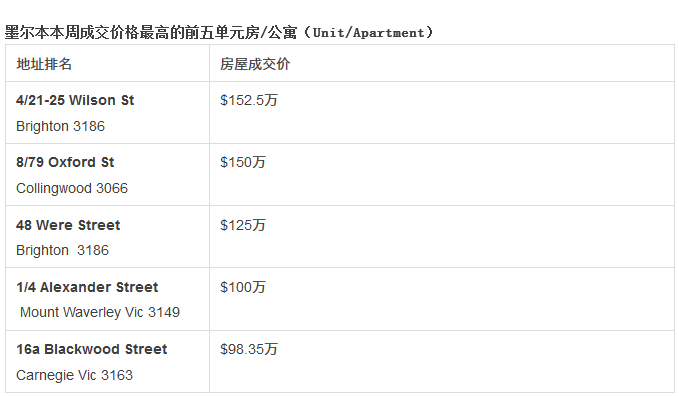Screen dimensions: 679x396
Task: Select the 地址排名 column header
Action: point(44,64)
